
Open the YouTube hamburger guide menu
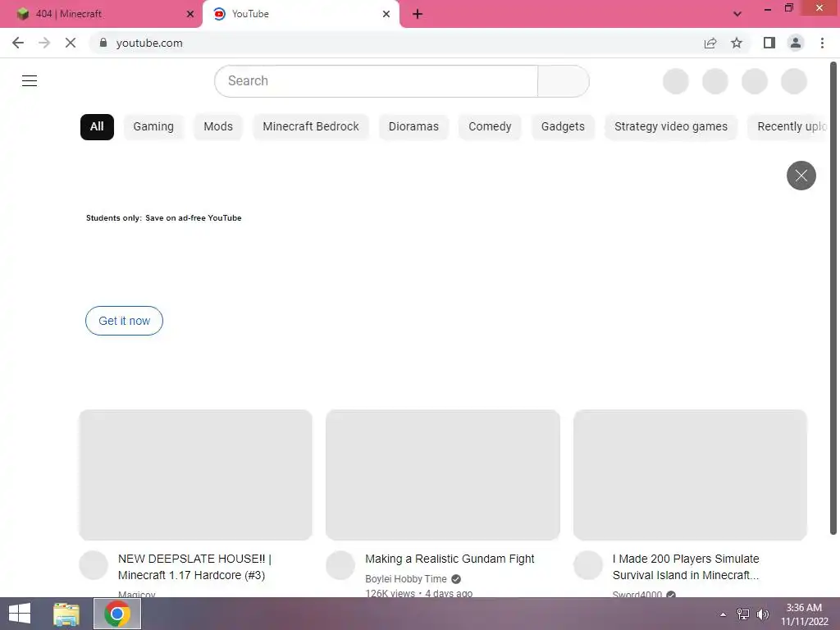click(30, 81)
